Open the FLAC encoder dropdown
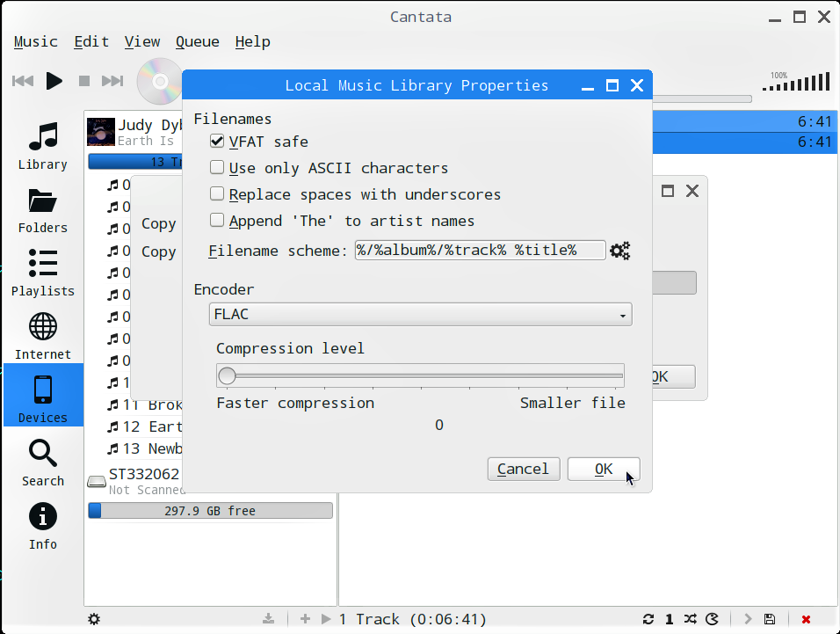Image resolution: width=840 pixels, height=634 pixels. 421,314
